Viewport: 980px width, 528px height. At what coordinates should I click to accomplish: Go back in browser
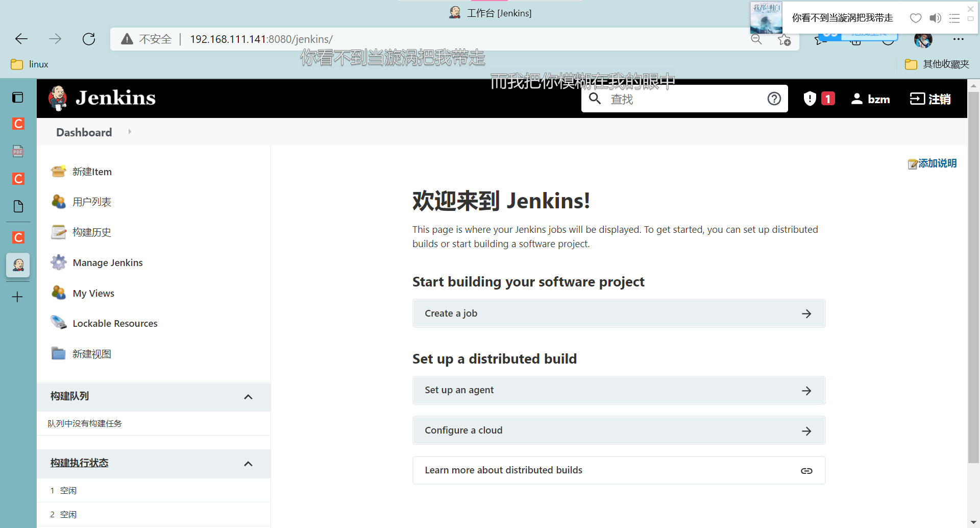click(21, 39)
